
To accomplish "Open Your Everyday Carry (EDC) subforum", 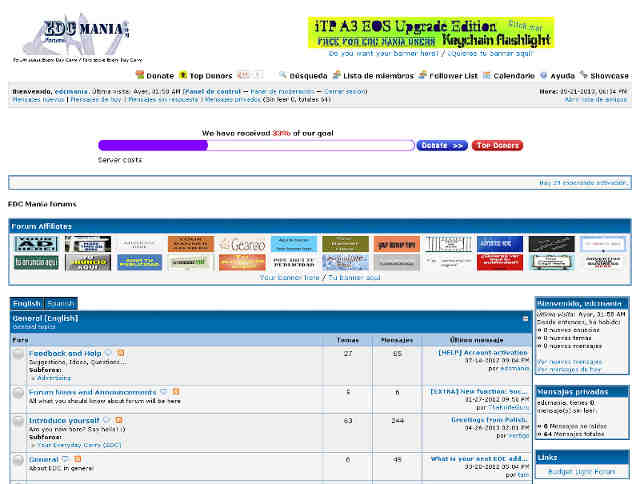I will [79, 445].
